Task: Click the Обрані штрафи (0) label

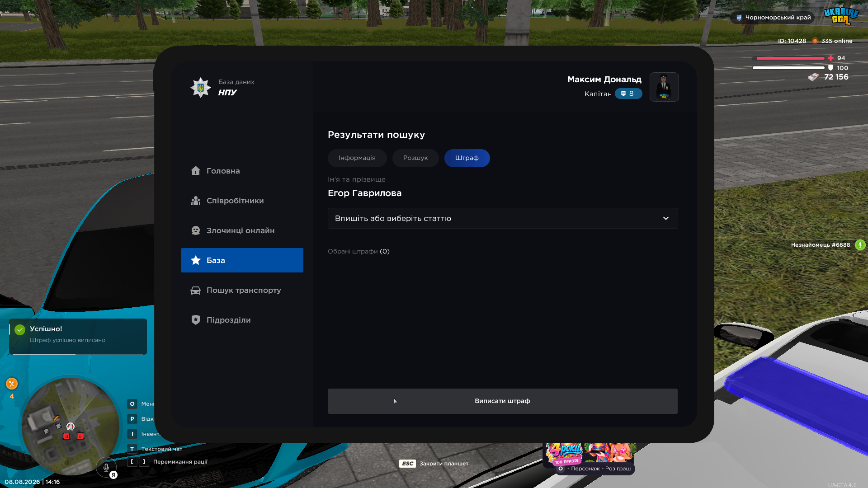Action: tap(359, 251)
